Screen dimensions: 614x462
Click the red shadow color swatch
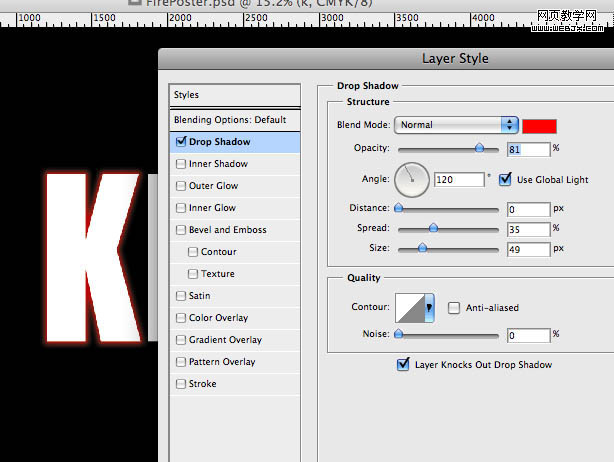539,125
